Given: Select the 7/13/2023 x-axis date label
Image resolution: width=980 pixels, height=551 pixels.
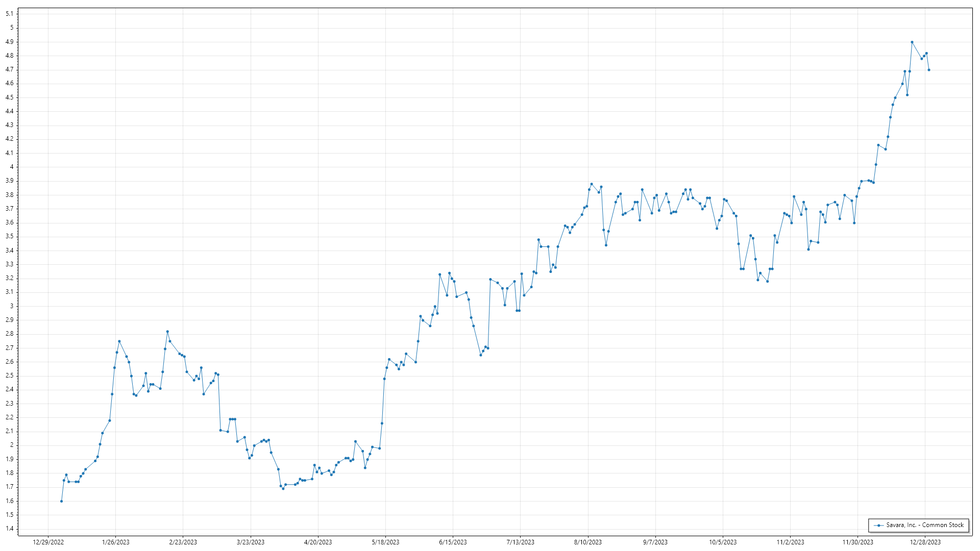Looking at the screenshot, I should [x=520, y=542].
